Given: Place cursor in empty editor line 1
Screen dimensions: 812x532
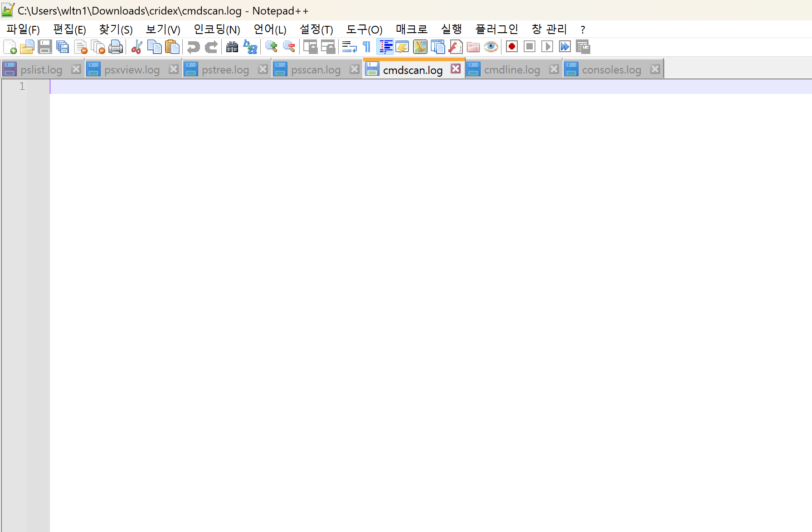Looking at the screenshot, I should tap(431, 86).
